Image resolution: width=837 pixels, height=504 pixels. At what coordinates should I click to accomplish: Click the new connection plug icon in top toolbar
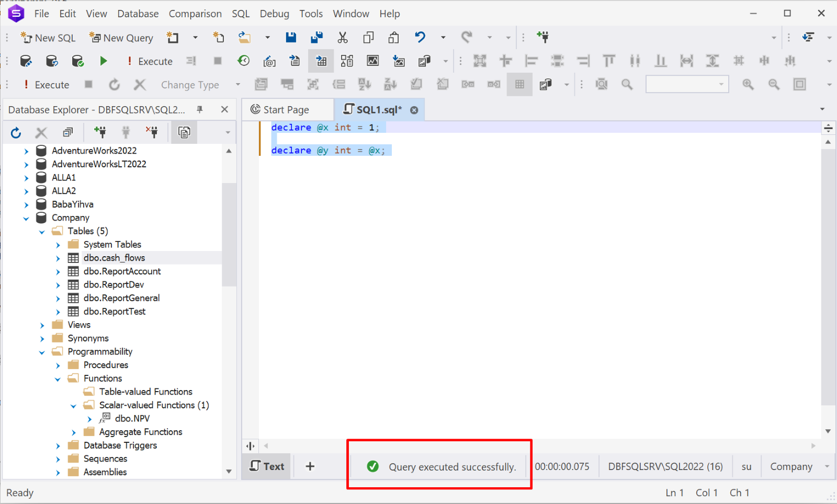(x=542, y=37)
